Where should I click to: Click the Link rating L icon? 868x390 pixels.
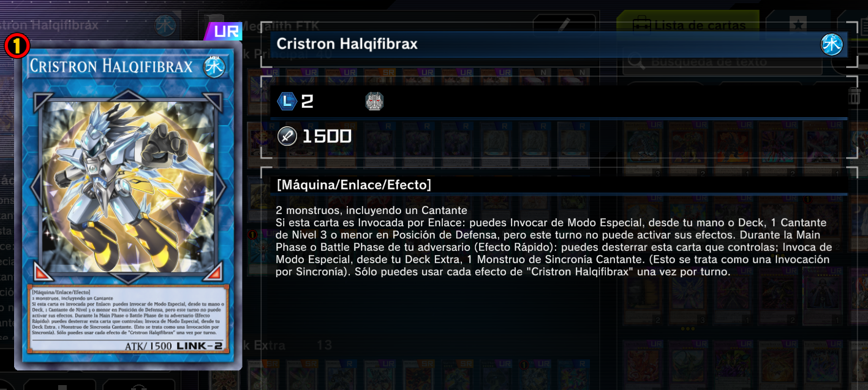click(287, 101)
